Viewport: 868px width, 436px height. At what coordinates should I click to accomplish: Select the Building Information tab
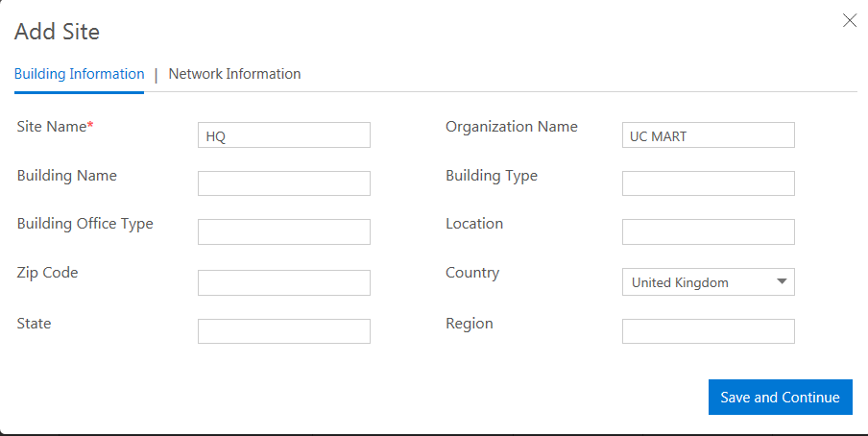tap(79, 74)
